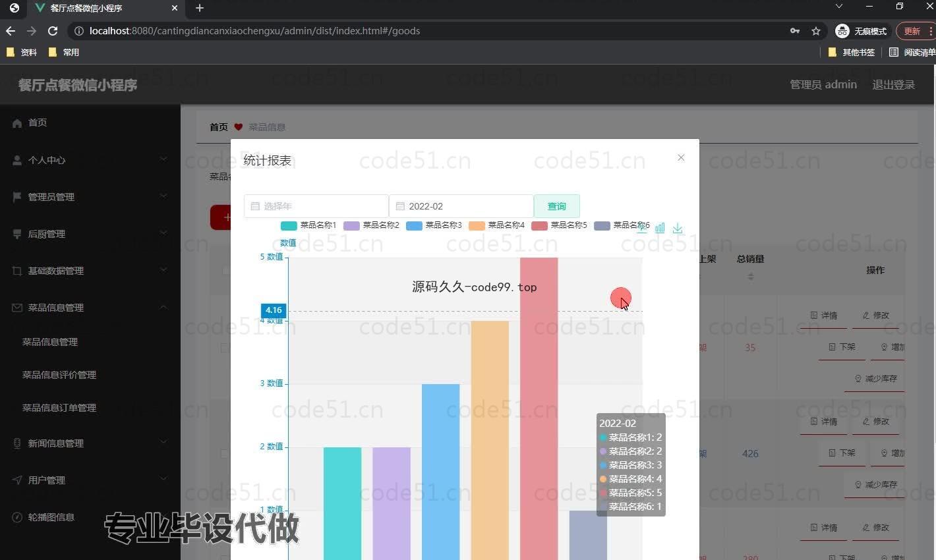This screenshot has width=936, height=560.
Task: Click 修改 button in first table row
Action: click(x=876, y=316)
